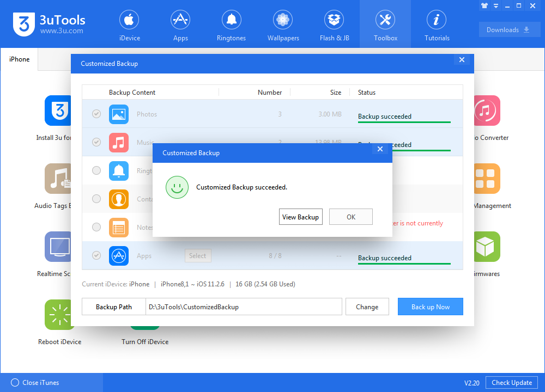Click the Change path button
The height and width of the screenshot is (392, 545).
click(367, 307)
